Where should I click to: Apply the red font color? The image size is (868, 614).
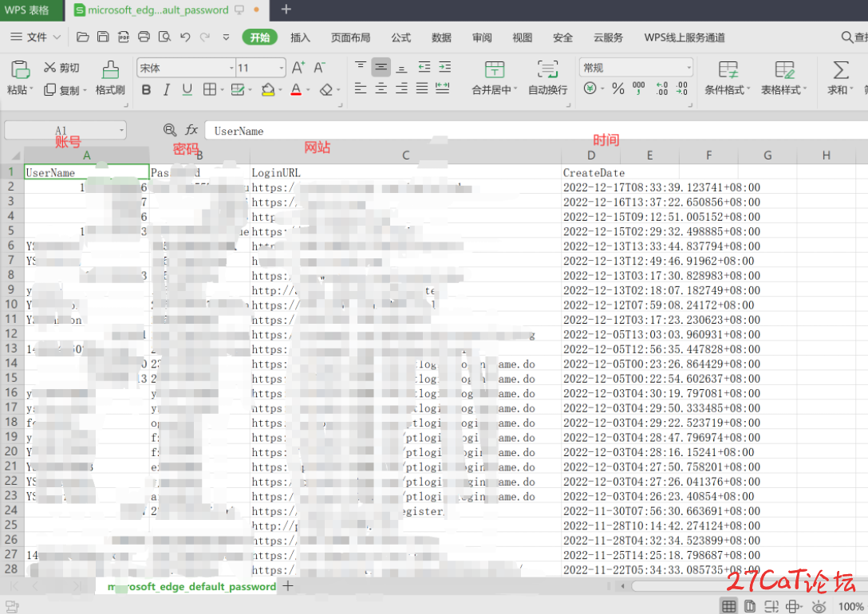[x=296, y=89]
